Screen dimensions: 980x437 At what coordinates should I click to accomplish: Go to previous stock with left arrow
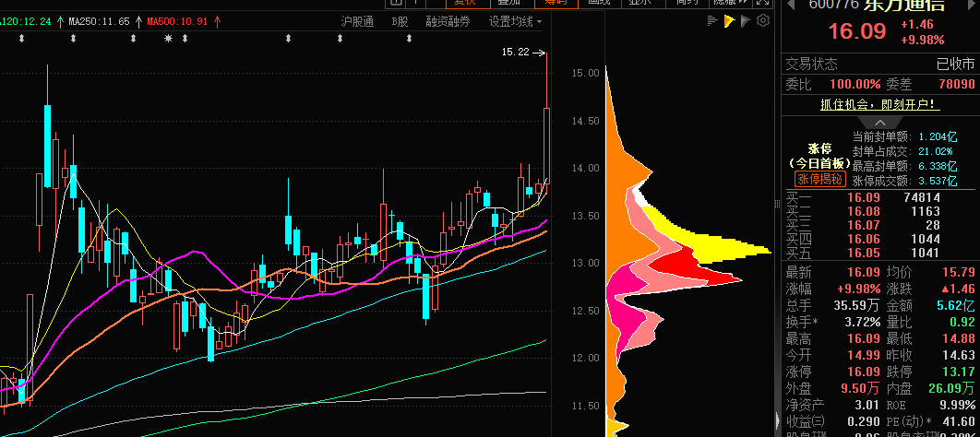(x=790, y=5)
